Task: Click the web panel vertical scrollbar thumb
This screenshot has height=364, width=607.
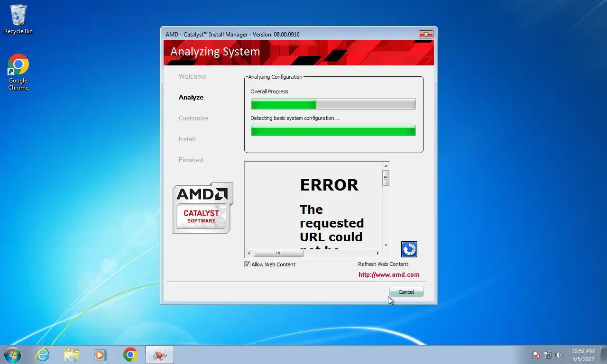Action: [x=386, y=178]
